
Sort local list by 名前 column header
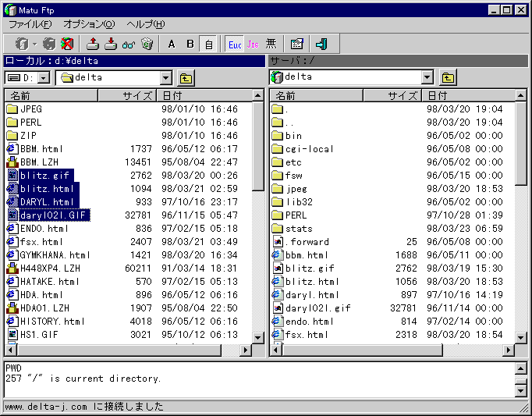coord(51,95)
